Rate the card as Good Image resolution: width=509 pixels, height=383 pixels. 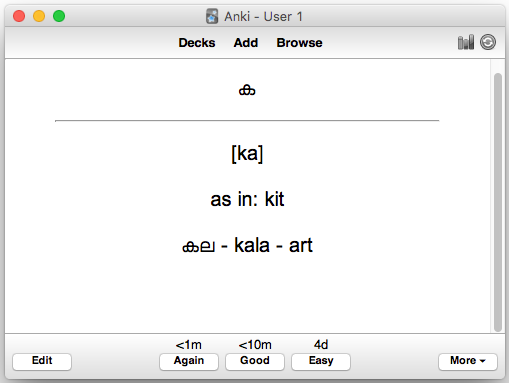tap(255, 362)
